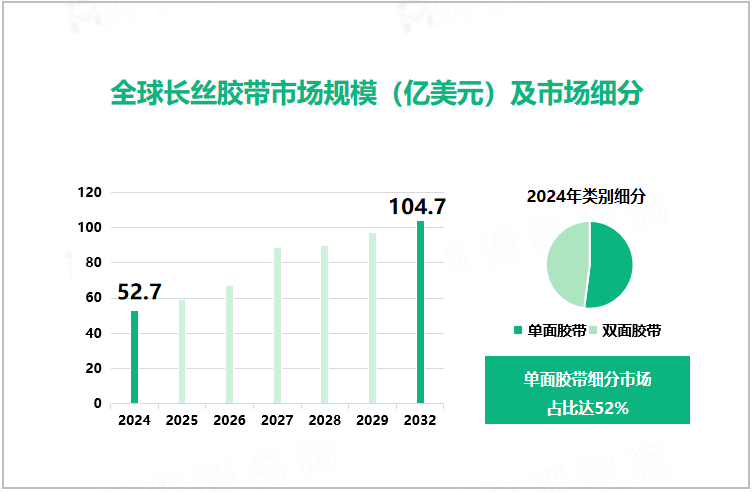
Task: Click the x-axis label 2032
Action: point(420,420)
